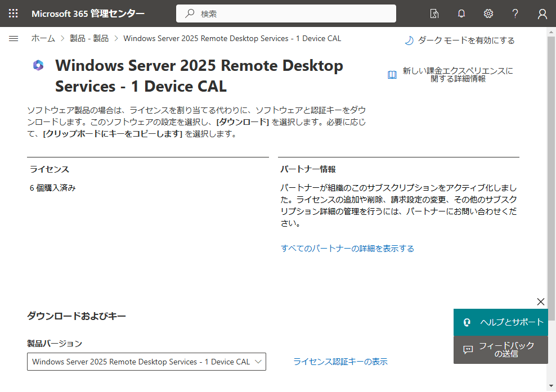Go to ホーム in the breadcrumb

tap(43, 38)
